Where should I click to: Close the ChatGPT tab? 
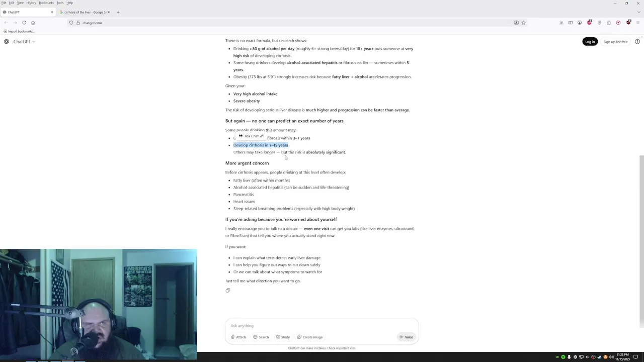click(x=52, y=12)
